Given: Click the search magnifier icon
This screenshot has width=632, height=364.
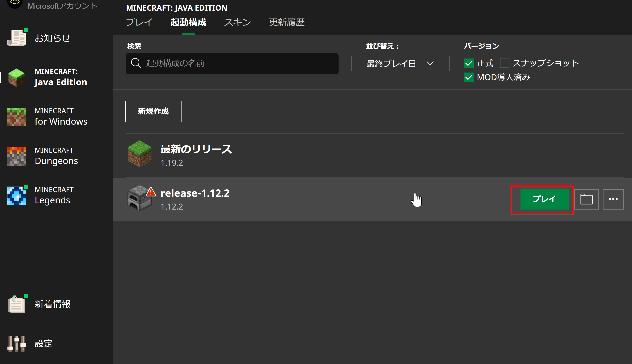Looking at the screenshot, I should click(x=136, y=63).
